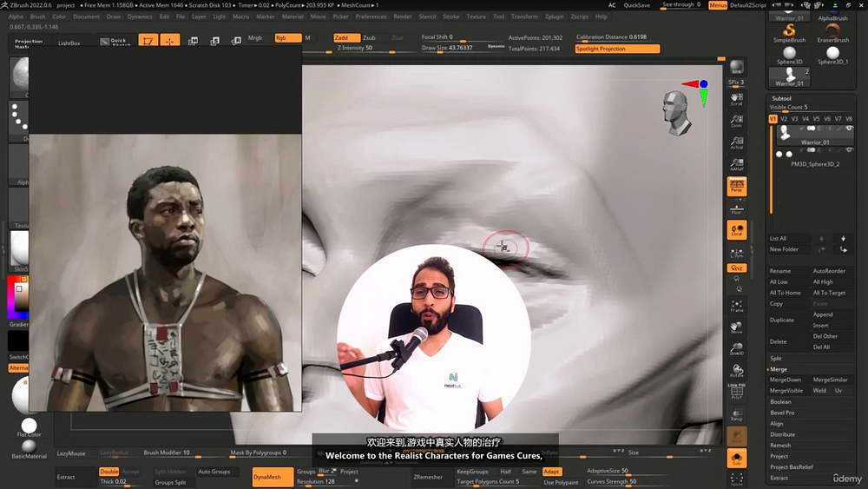Viewport: 868px width, 489px height.
Task: Click the Scroll canvas icon
Action: (736, 99)
